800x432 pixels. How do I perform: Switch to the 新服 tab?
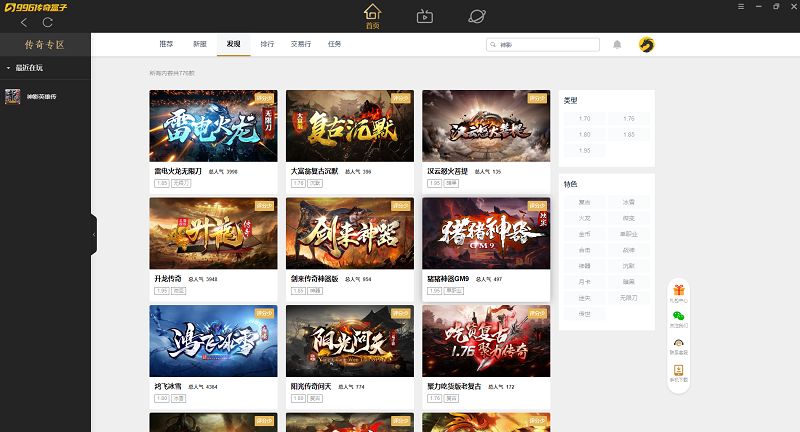[199, 44]
